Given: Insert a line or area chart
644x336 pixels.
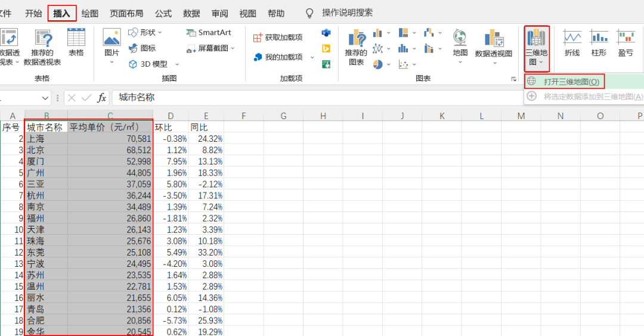Looking at the screenshot, I should pyautogui.click(x=377, y=48).
